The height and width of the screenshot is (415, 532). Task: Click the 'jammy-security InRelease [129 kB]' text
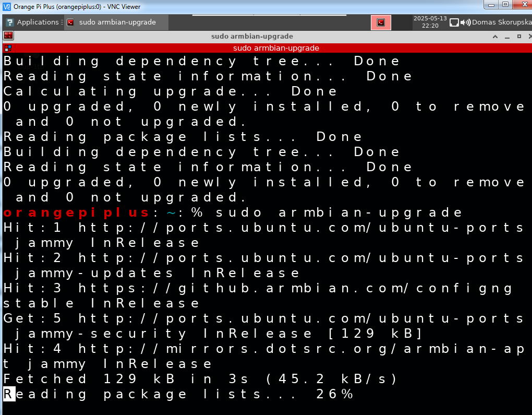219,334
